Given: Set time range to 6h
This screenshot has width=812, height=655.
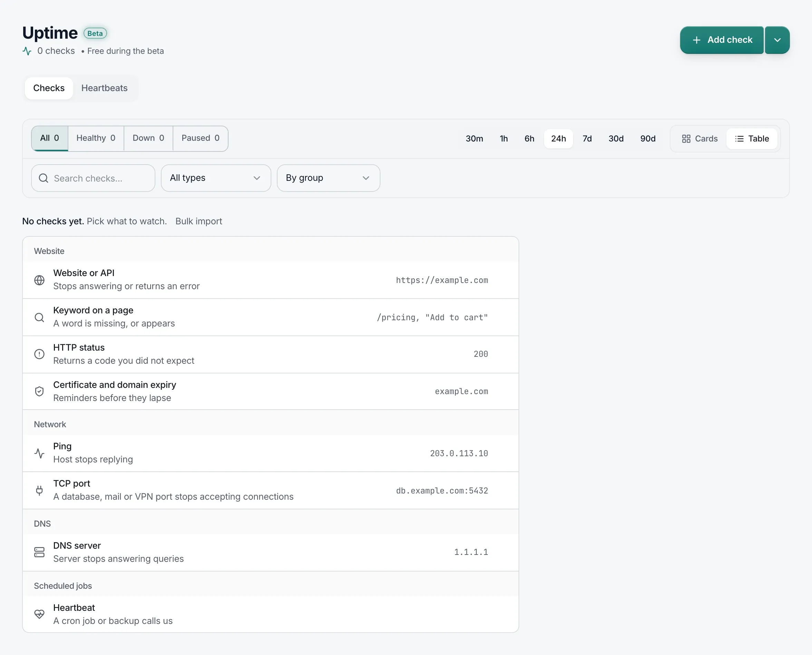Looking at the screenshot, I should 529,139.
